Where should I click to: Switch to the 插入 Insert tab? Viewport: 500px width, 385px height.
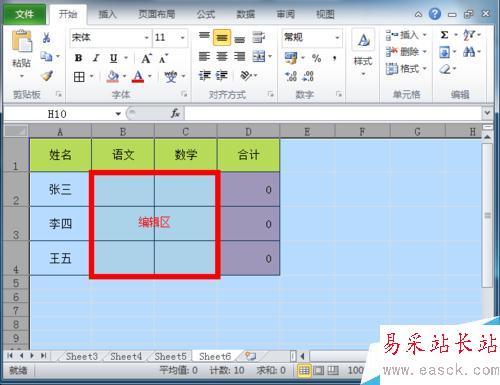pyautogui.click(x=107, y=14)
